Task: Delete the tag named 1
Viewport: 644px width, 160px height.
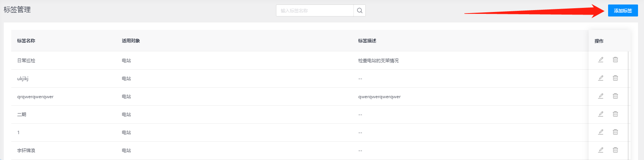Action: tap(615, 132)
